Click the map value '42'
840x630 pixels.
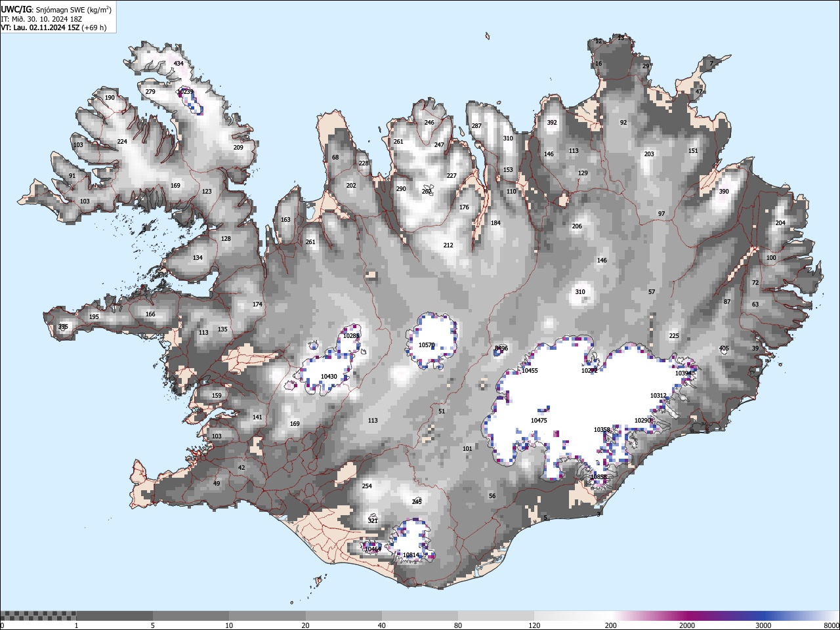[x=241, y=468]
